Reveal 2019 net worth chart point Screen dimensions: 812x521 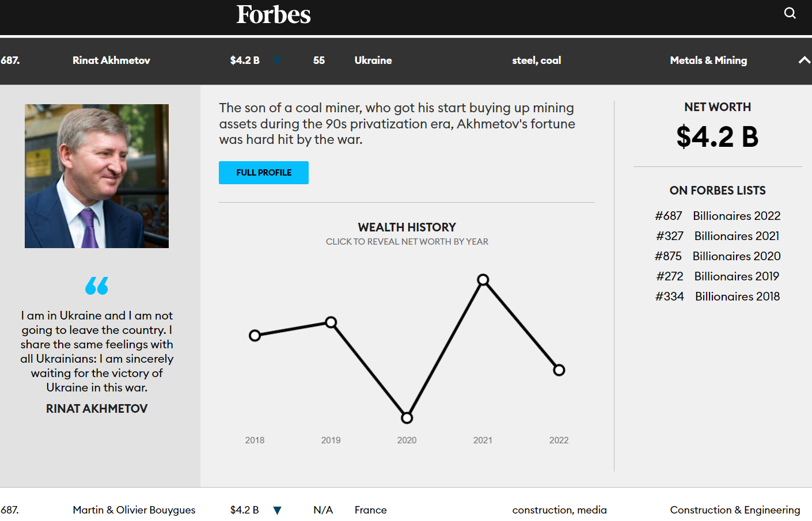331,322
